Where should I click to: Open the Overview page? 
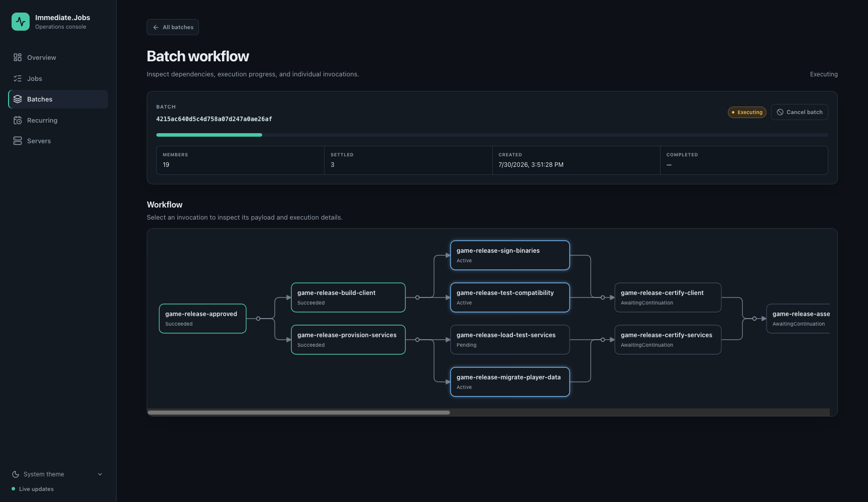58,57
